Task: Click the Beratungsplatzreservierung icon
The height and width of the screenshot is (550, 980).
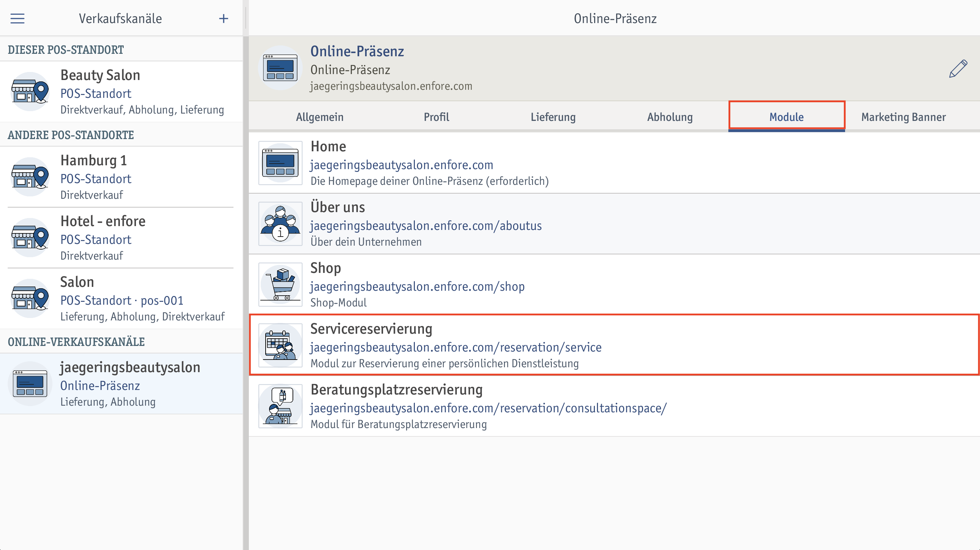Action: pyautogui.click(x=280, y=406)
